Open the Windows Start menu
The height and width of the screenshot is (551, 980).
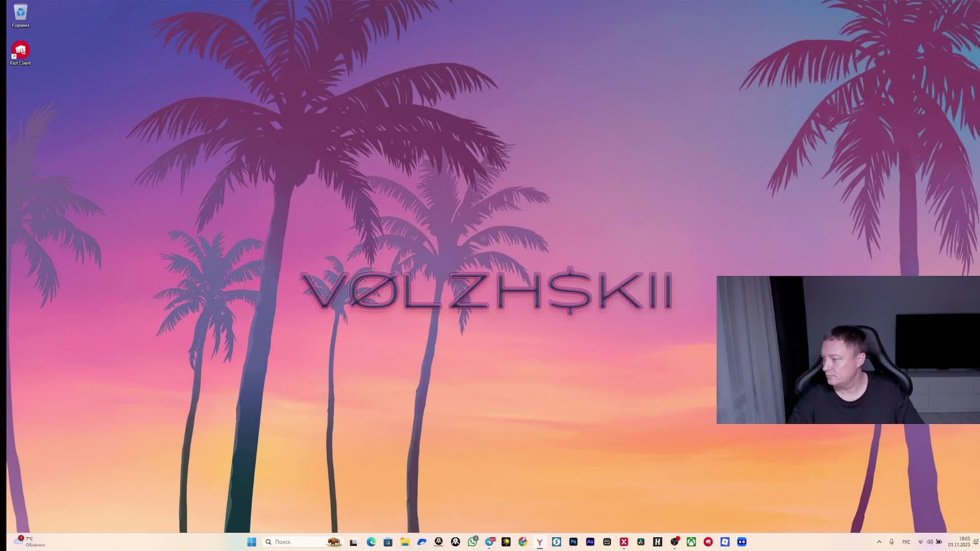coord(252,542)
